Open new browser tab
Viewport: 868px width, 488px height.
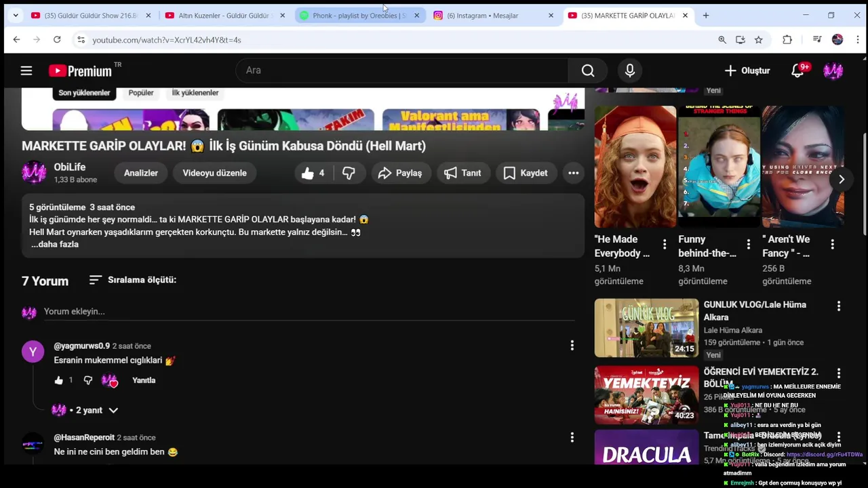tap(706, 16)
